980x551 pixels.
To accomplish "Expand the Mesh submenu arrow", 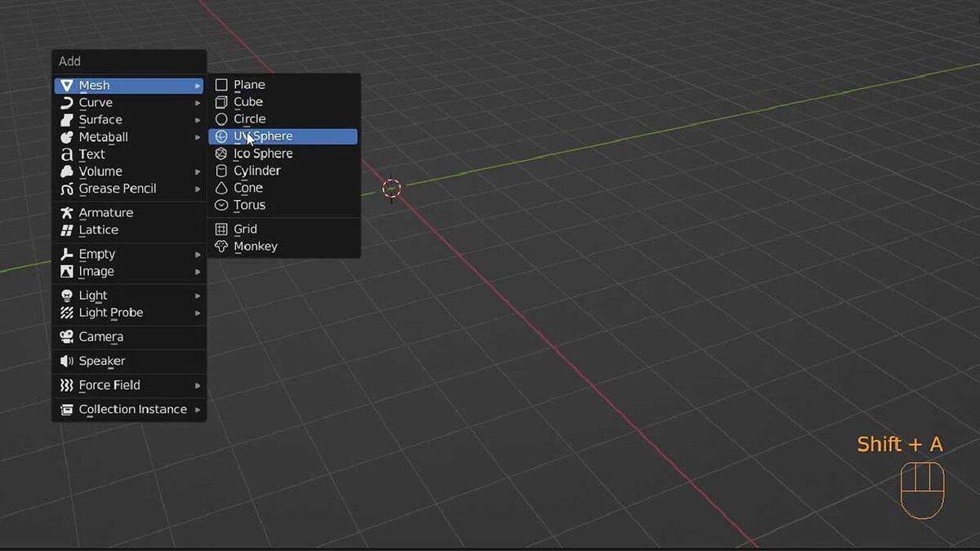I will [x=198, y=86].
